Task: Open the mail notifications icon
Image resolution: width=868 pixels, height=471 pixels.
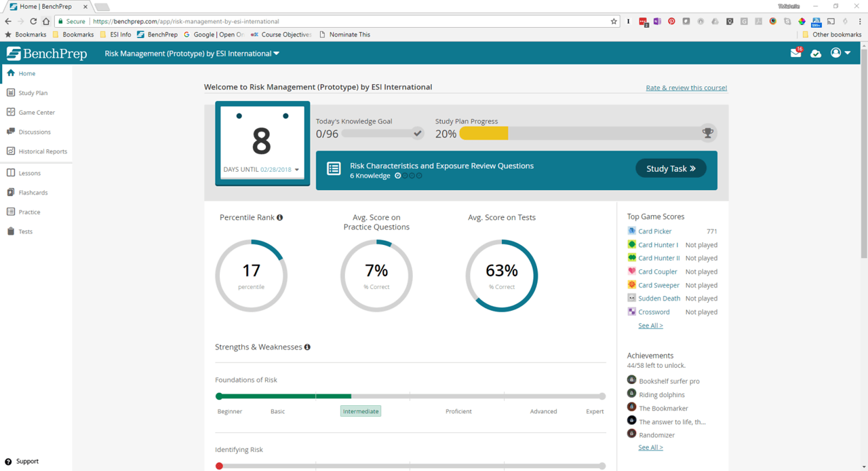Action: click(x=795, y=53)
